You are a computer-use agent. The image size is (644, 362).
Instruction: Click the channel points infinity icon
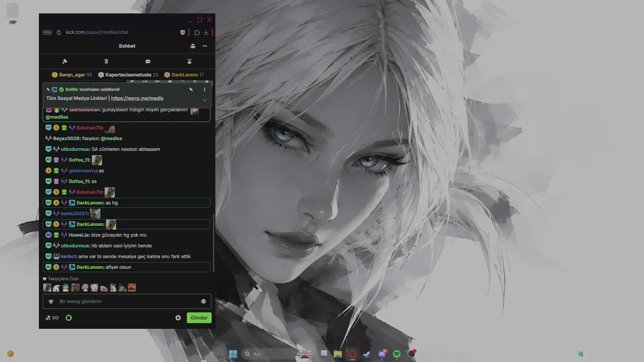pos(52,318)
